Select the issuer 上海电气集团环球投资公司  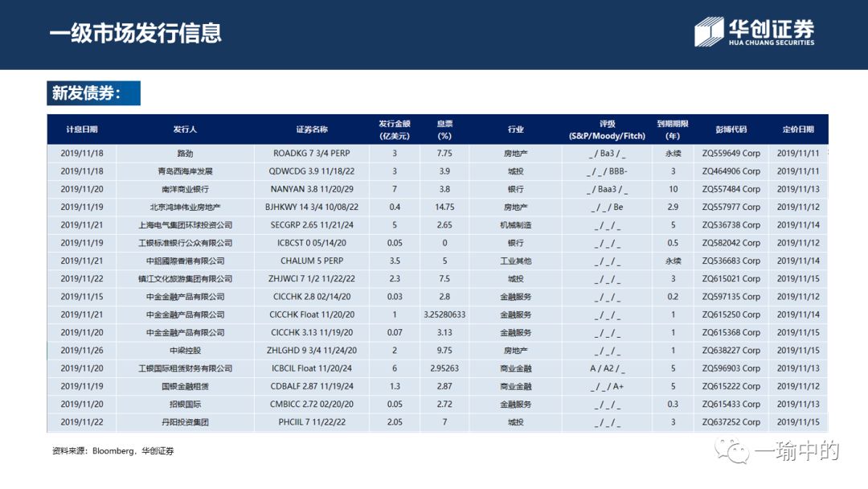185,225
